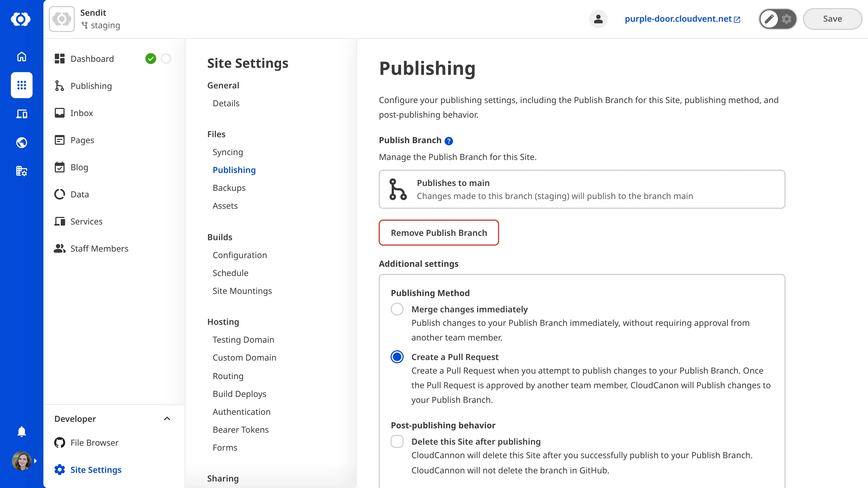Switch to the Syncing settings page
Viewport: 868px width, 488px height.
tap(228, 152)
